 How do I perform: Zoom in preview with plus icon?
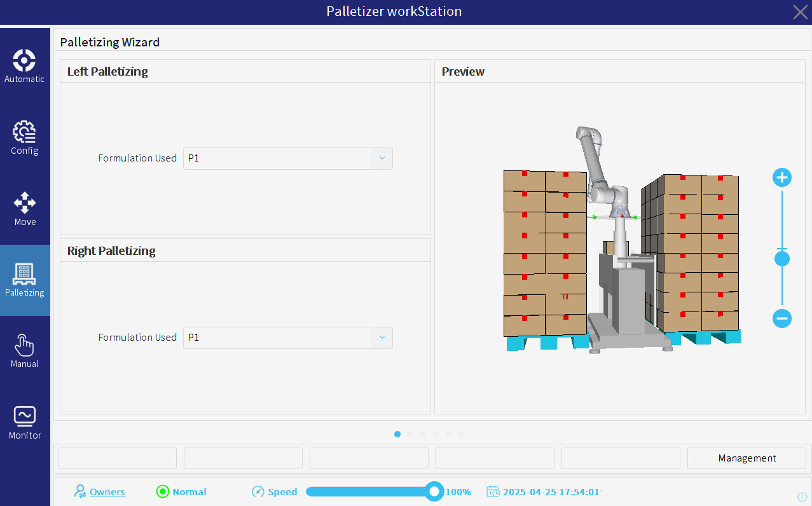781,177
